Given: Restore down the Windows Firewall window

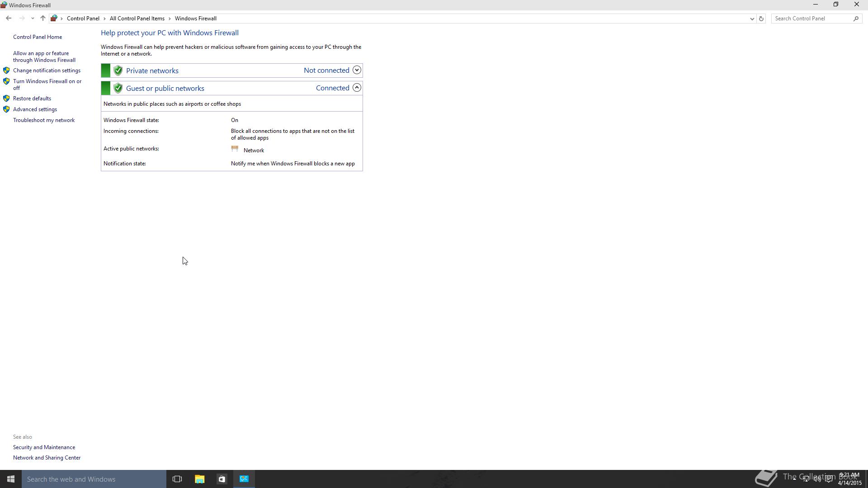Looking at the screenshot, I should [836, 5].
